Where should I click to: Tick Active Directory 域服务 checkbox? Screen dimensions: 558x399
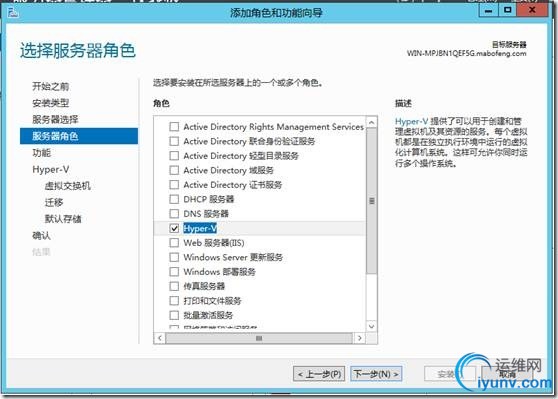pos(174,170)
